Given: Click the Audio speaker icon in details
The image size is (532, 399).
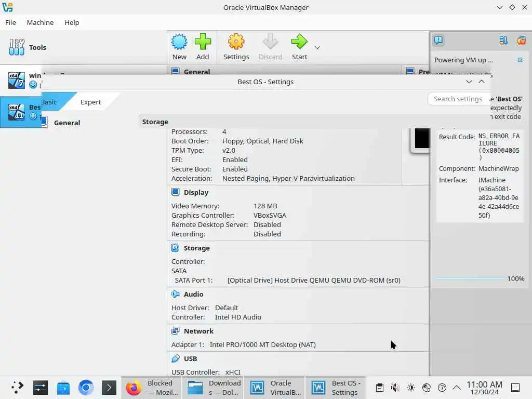Looking at the screenshot, I should click(x=176, y=294).
